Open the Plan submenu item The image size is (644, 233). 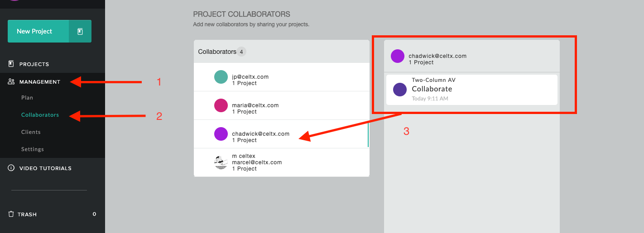[x=27, y=98]
